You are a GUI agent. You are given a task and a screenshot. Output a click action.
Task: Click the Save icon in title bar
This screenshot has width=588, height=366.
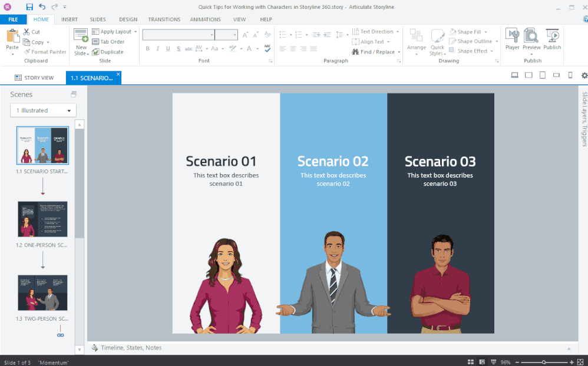tap(29, 6)
